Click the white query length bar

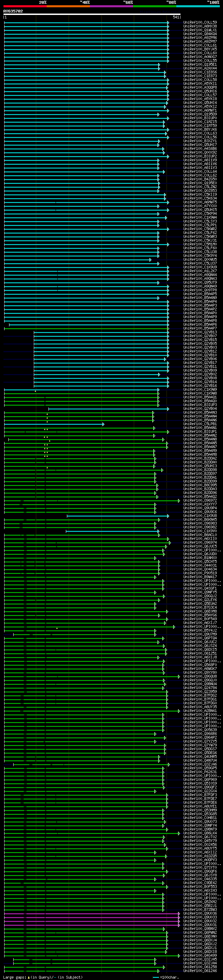[x=92, y=14]
